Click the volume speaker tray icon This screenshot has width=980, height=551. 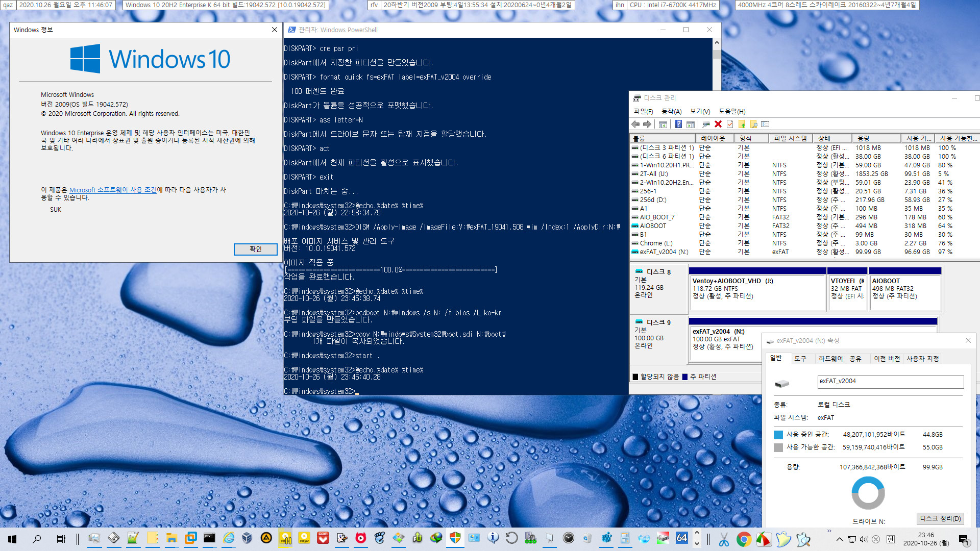[864, 539]
